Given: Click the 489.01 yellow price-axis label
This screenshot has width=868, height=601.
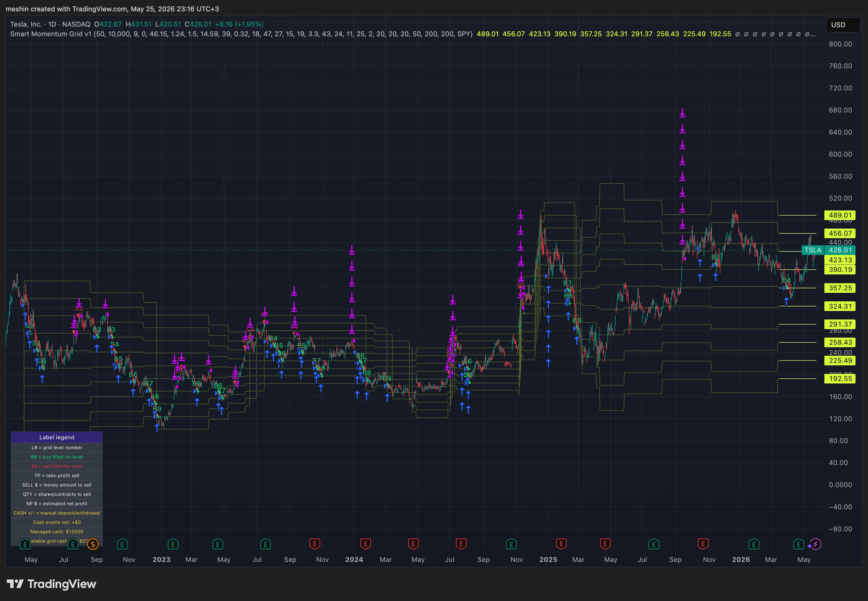Looking at the screenshot, I should tap(840, 216).
